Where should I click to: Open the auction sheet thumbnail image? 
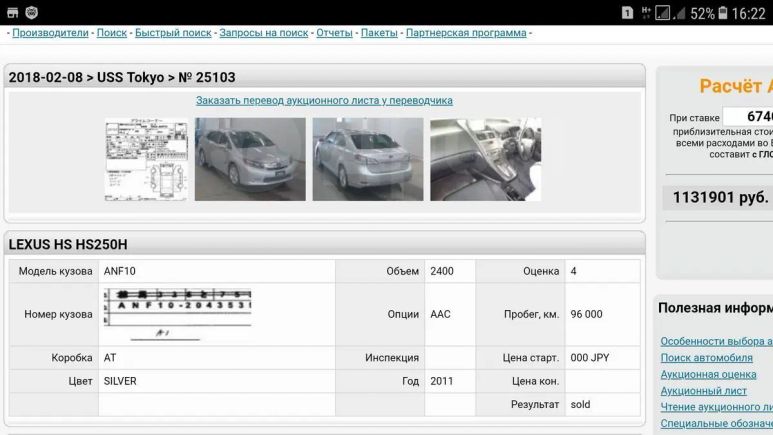point(146,160)
